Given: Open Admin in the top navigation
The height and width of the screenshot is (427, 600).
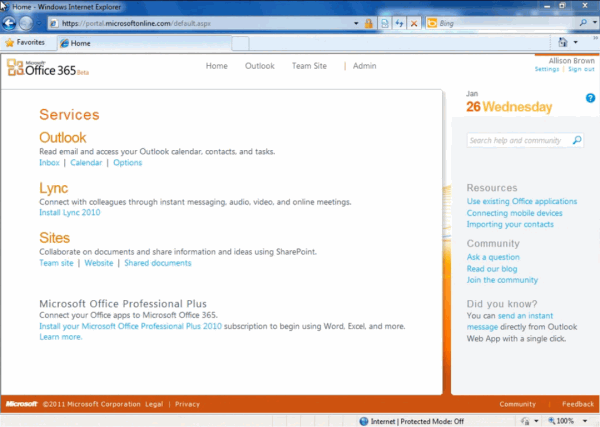Looking at the screenshot, I should 364,66.
